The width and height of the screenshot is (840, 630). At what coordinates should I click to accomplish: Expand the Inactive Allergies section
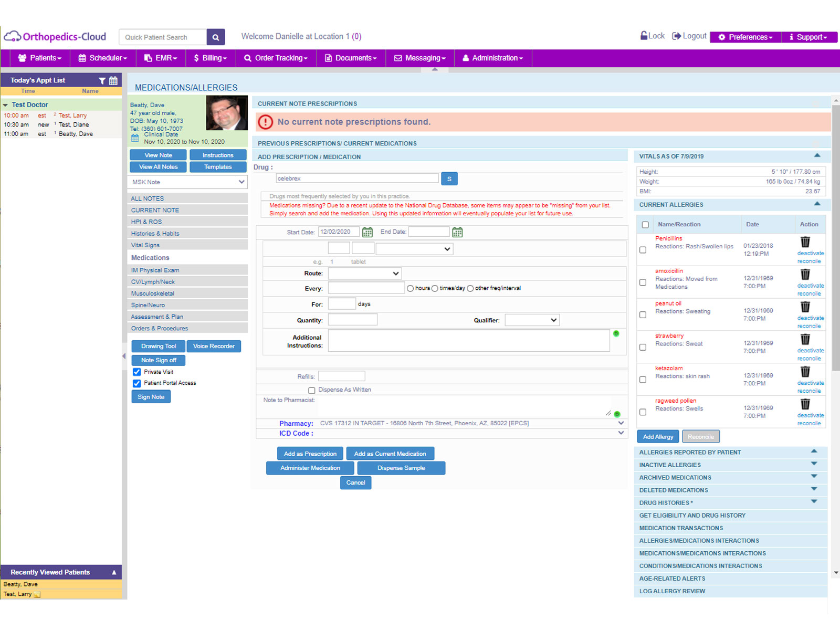814,464
